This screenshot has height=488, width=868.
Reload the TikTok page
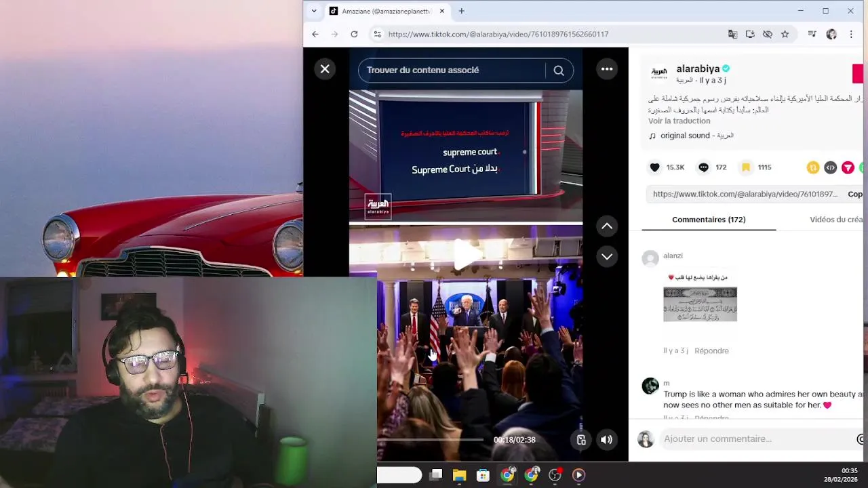(x=354, y=34)
